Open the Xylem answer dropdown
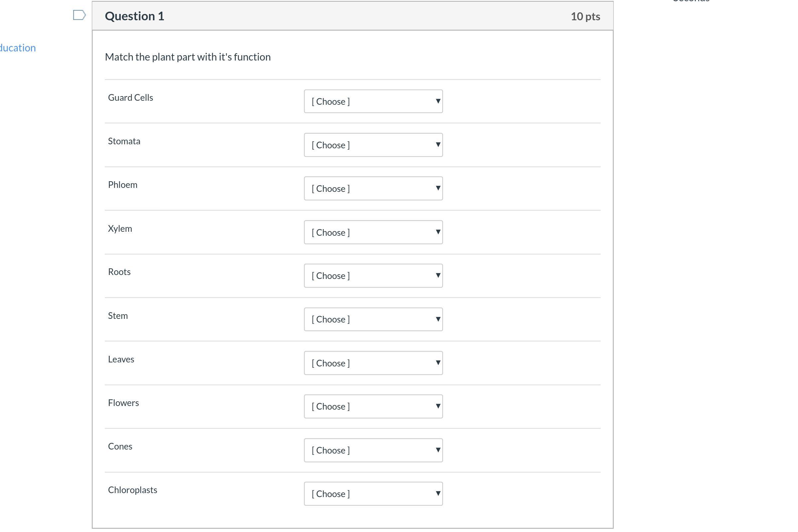 373,232
